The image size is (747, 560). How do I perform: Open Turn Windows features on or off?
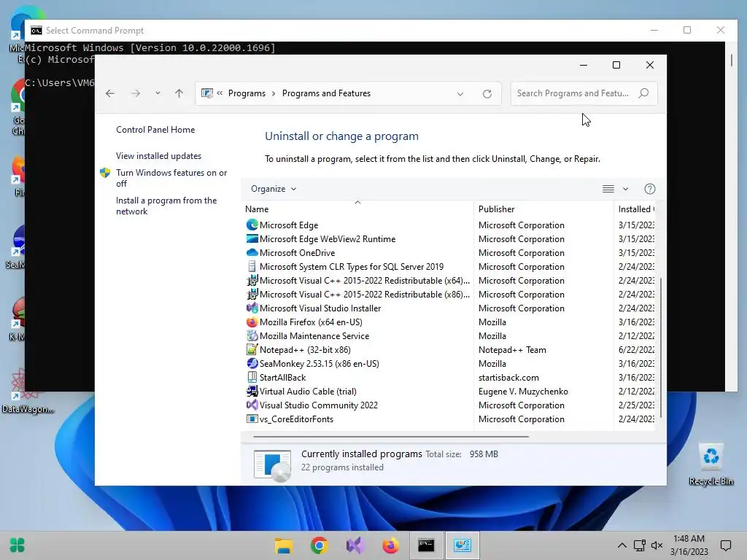[171, 178]
